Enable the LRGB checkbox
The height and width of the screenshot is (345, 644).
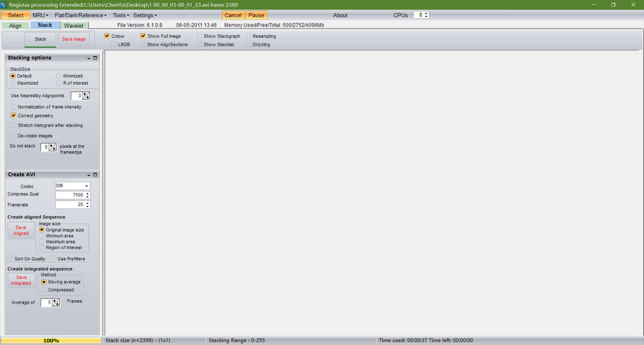point(114,44)
